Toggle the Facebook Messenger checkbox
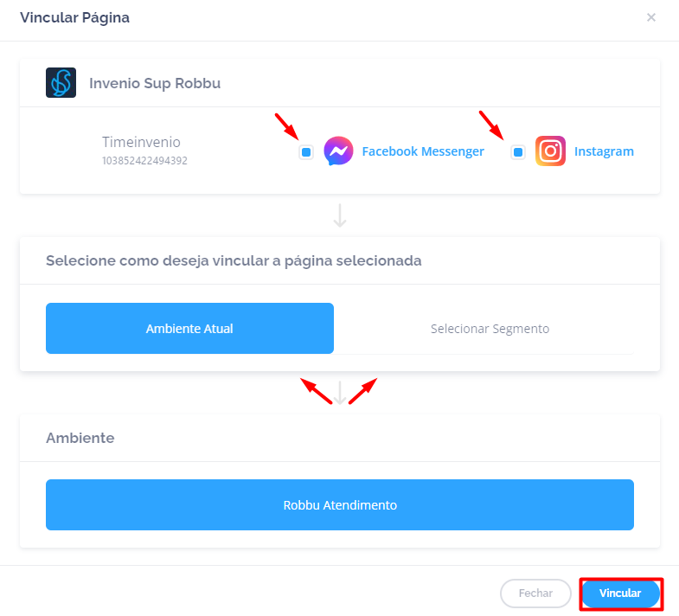This screenshot has width=679, height=616. [306, 152]
